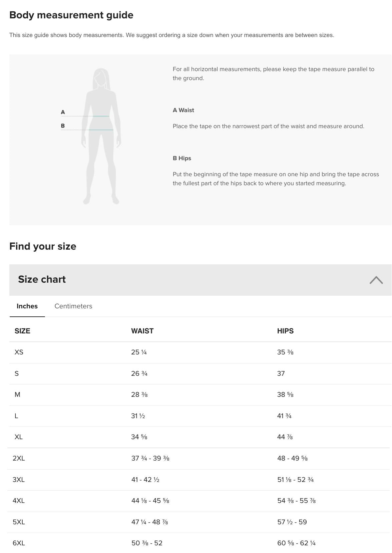Click the WAIST column header
The image size is (392, 553).
142,331
